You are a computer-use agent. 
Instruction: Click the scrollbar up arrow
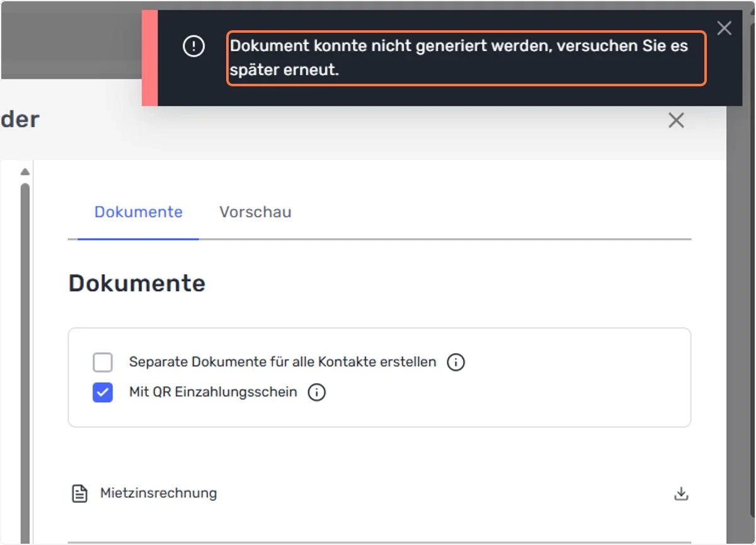tap(25, 171)
